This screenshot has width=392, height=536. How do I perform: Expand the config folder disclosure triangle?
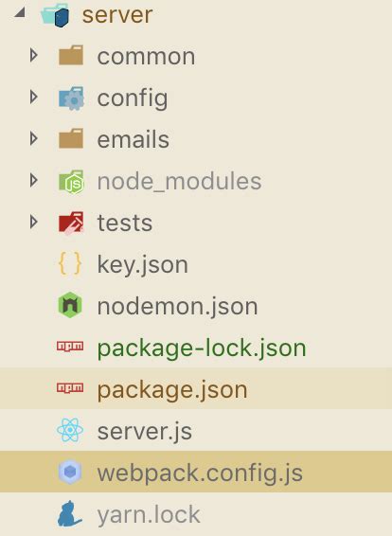tap(33, 98)
